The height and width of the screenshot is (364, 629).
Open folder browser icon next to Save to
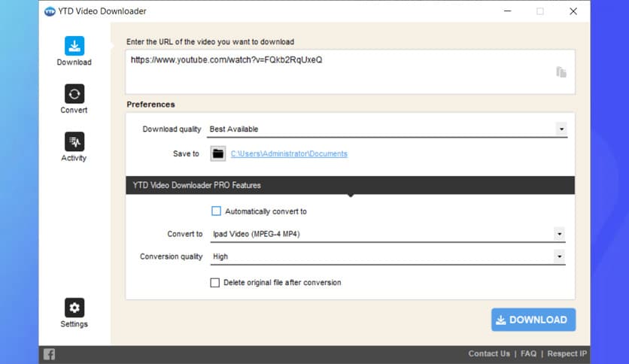[x=218, y=153]
